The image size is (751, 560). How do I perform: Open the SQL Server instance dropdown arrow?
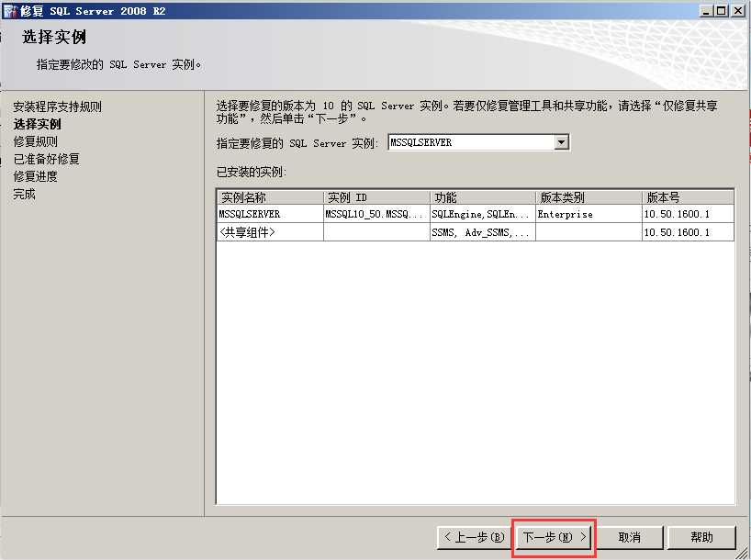pyautogui.click(x=561, y=142)
